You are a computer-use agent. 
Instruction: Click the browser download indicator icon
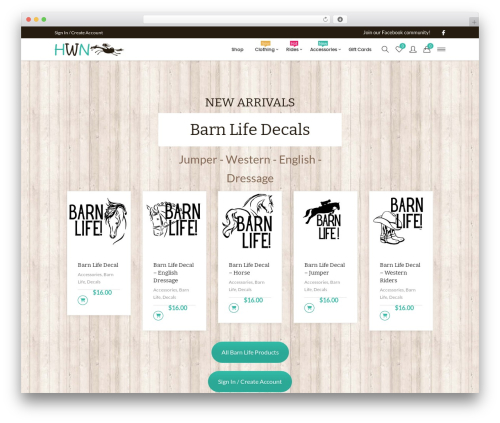(x=340, y=19)
